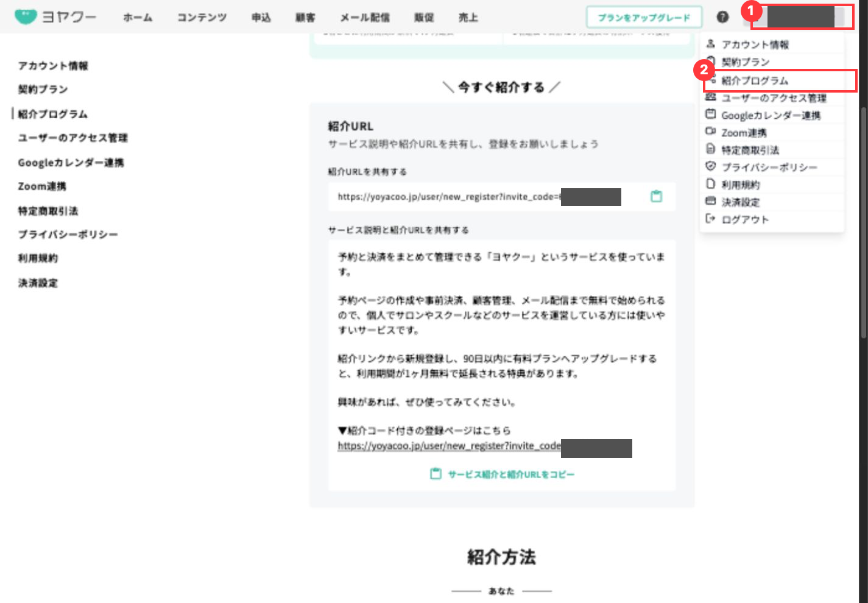Open 紹介プログラム in the left sidebar
Viewport: 868px width, 603px height.
[52, 114]
